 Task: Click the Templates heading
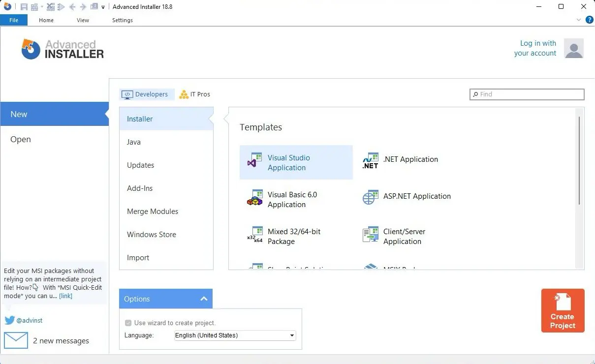click(x=261, y=127)
